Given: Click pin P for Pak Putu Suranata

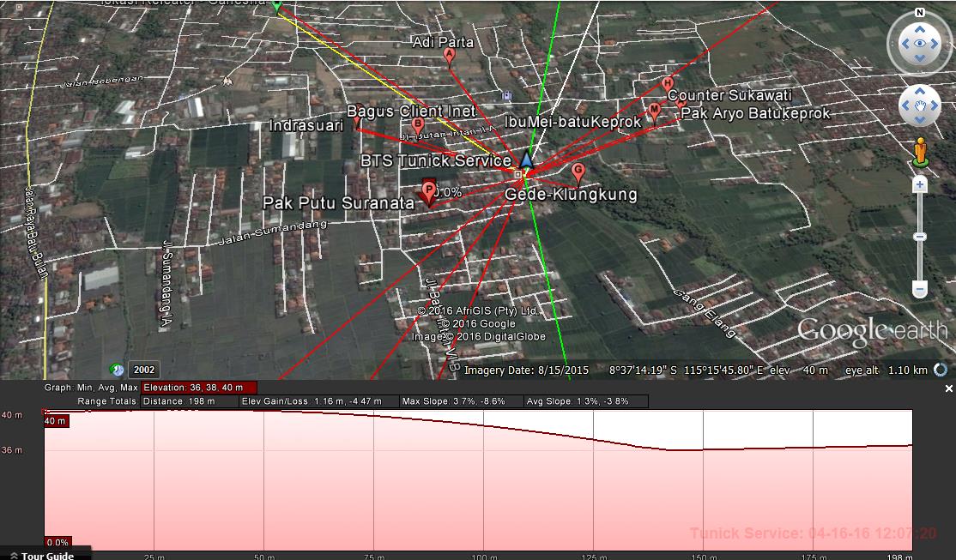Looking at the screenshot, I should click(429, 193).
